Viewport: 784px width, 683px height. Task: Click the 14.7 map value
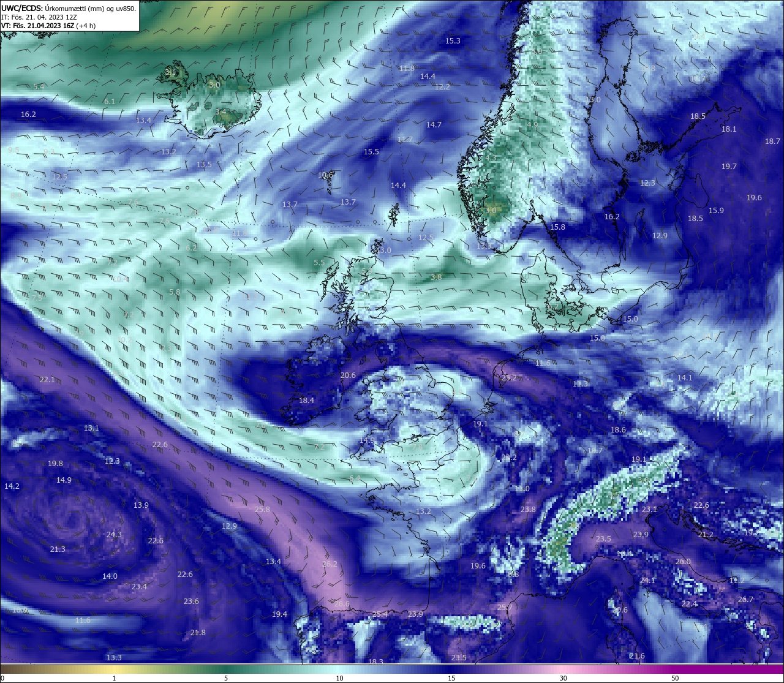point(434,125)
